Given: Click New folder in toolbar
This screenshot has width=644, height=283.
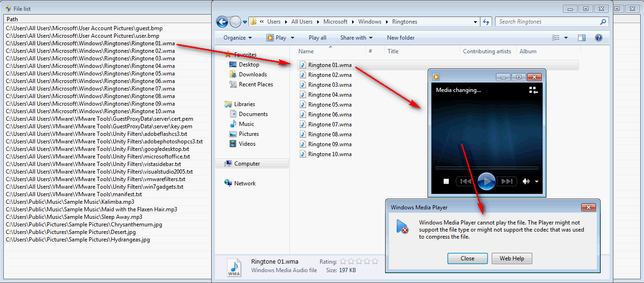Looking at the screenshot, I should coord(401,38).
